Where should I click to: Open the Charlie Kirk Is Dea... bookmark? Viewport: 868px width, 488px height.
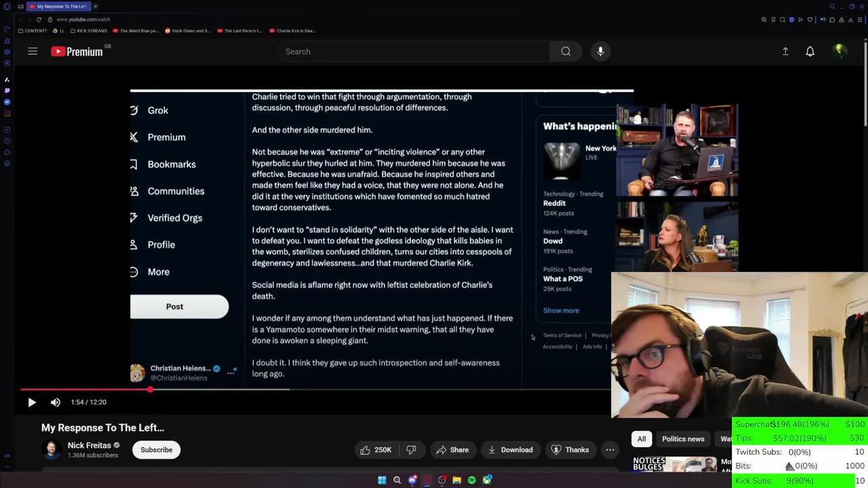pyautogui.click(x=292, y=30)
